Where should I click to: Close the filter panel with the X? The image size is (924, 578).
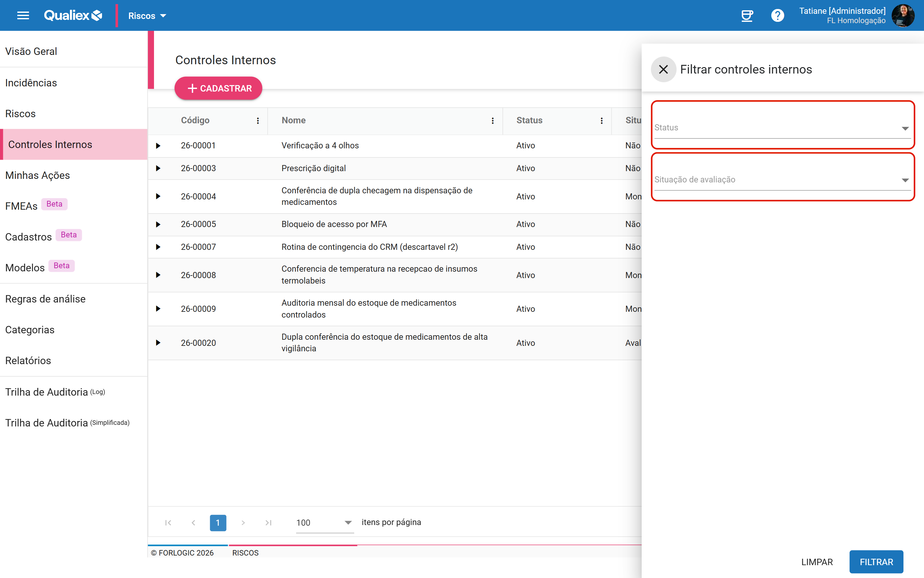(663, 69)
